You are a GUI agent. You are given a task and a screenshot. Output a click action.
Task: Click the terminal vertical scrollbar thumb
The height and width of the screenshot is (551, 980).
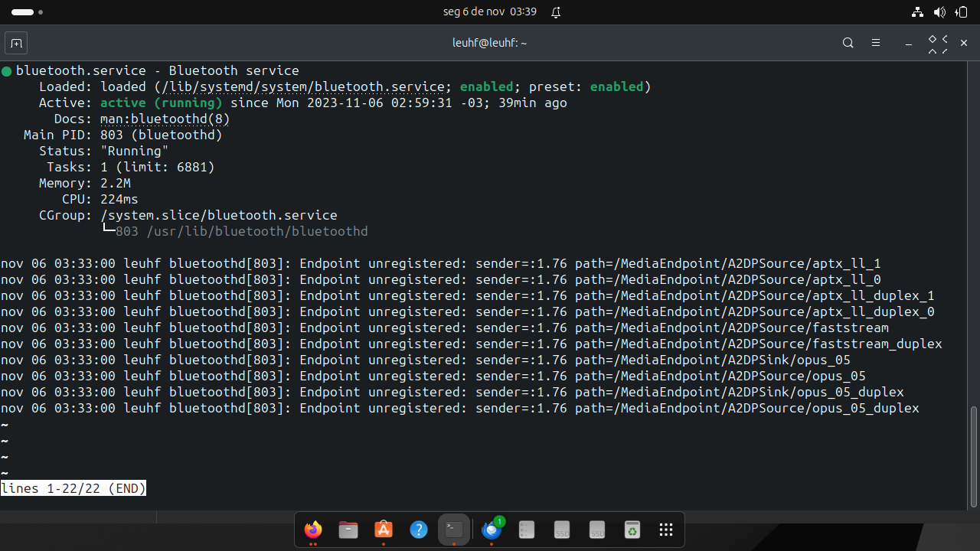coord(974,457)
